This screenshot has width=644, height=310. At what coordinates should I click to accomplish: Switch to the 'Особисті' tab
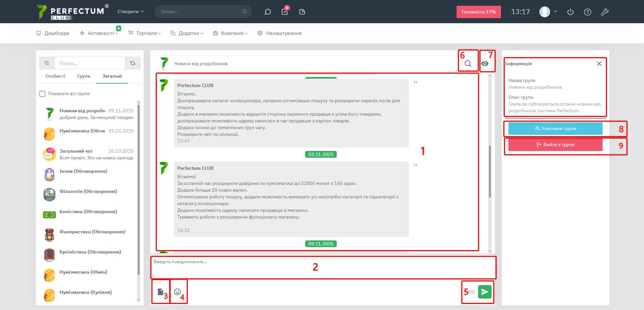tap(56, 76)
